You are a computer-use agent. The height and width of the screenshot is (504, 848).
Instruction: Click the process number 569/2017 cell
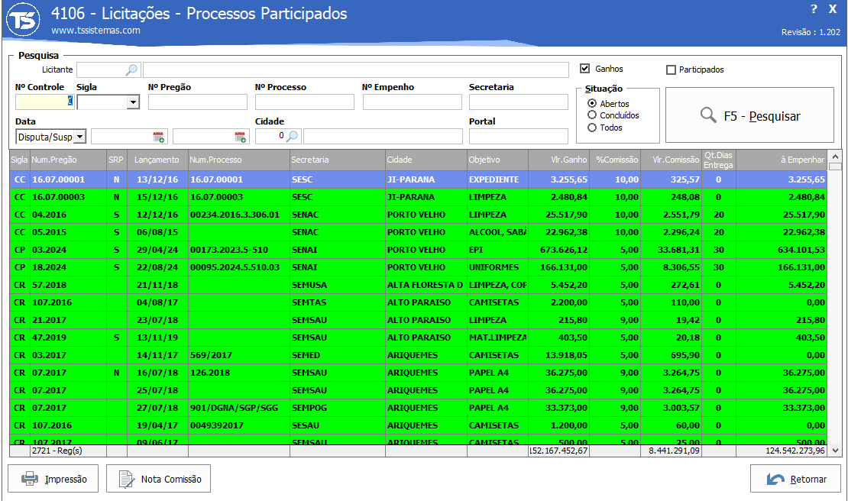point(238,355)
